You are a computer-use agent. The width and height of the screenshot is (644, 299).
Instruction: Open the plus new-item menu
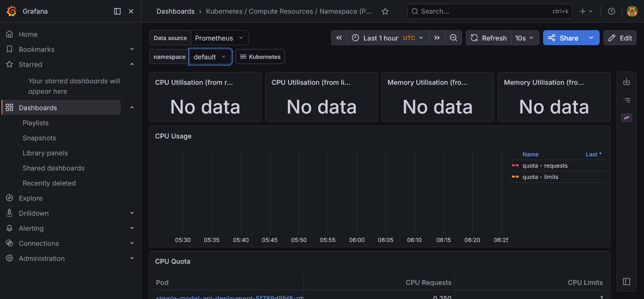click(x=586, y=11)
